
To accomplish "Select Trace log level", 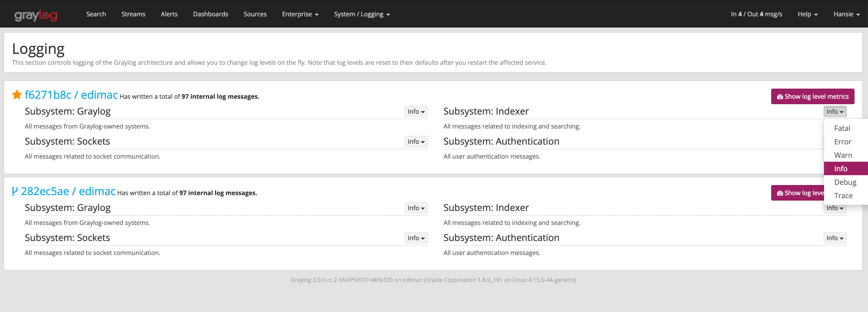I will click(x=846, y=196).
